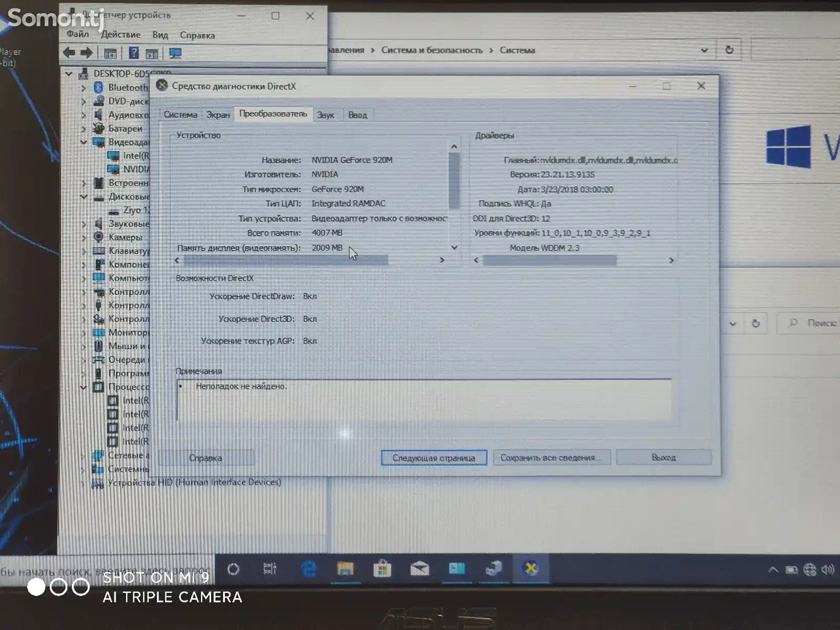Click the Device Manager taskbar icon

(493, 568)
